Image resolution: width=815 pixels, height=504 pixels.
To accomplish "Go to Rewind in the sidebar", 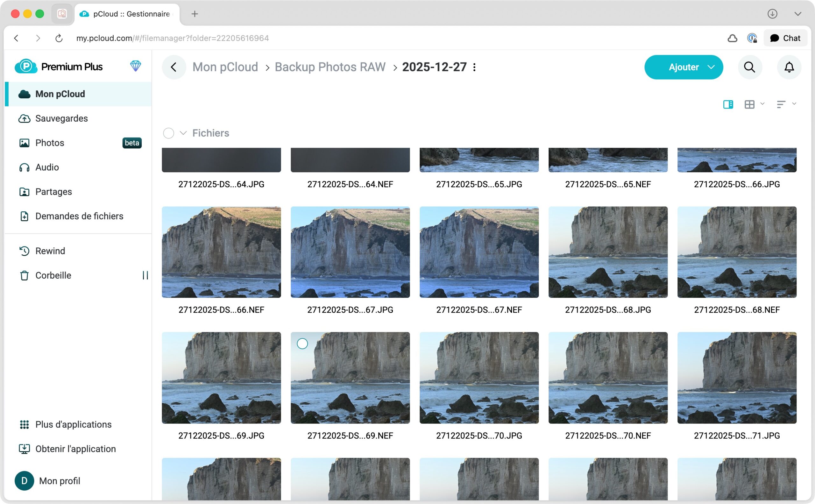I will pyautogui.click(x=50, y=251).
